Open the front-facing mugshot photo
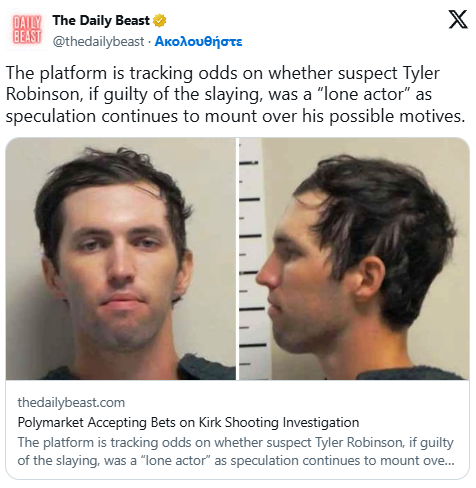 coord(121,259)
